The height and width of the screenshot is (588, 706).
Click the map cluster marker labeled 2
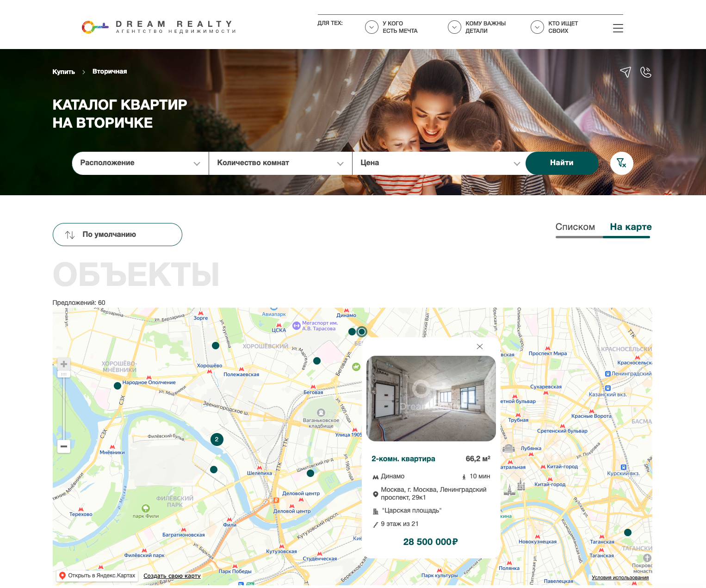(217, 439)
